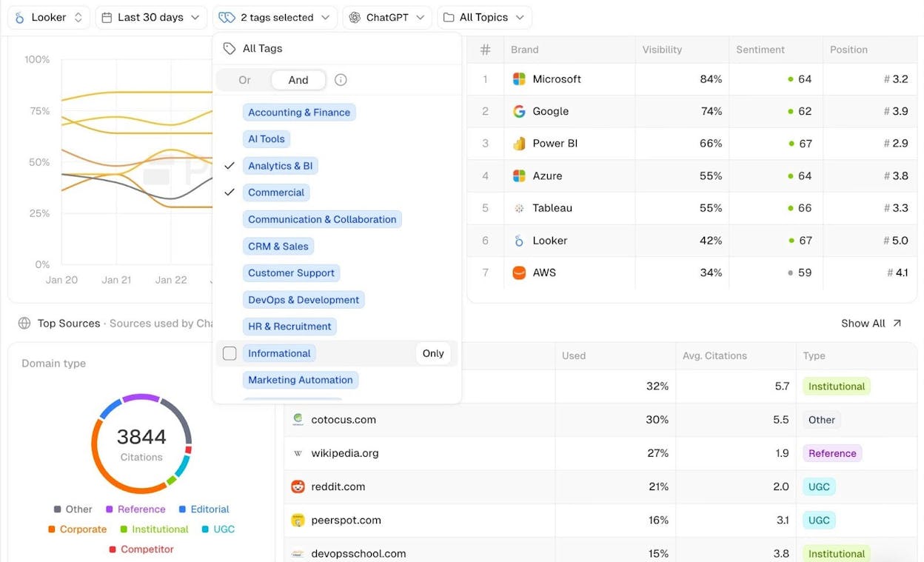Screen dimensions: 924x562
Task: Click the Corporate legend orange swatch
Action: point(52,529)
